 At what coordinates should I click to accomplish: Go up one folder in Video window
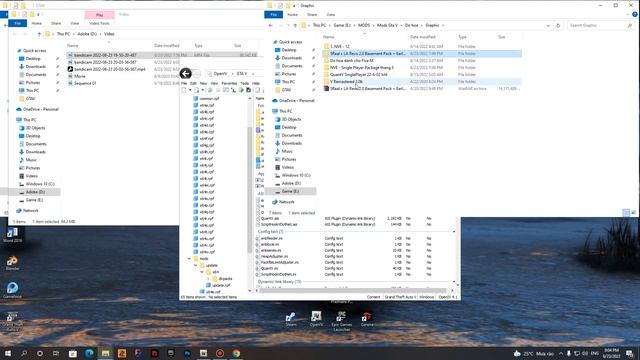click(39, 34)
